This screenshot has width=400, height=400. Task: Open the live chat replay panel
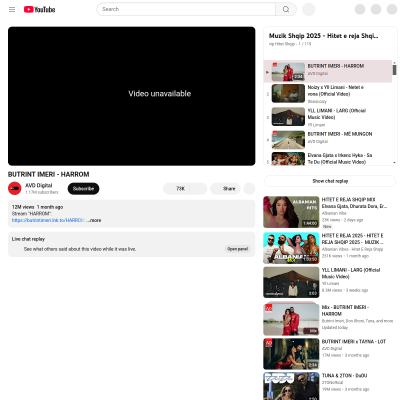pos(238,249)
